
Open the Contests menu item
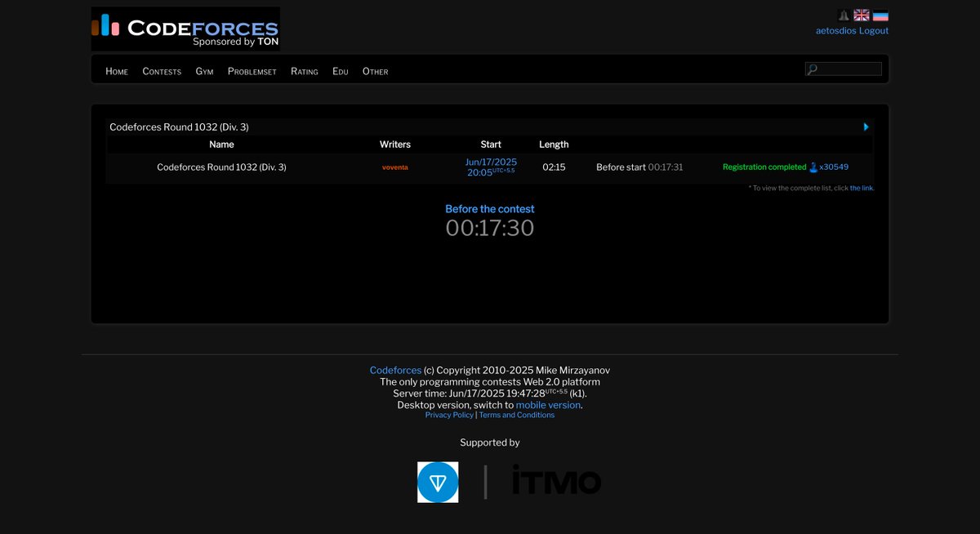pos(162,72)
